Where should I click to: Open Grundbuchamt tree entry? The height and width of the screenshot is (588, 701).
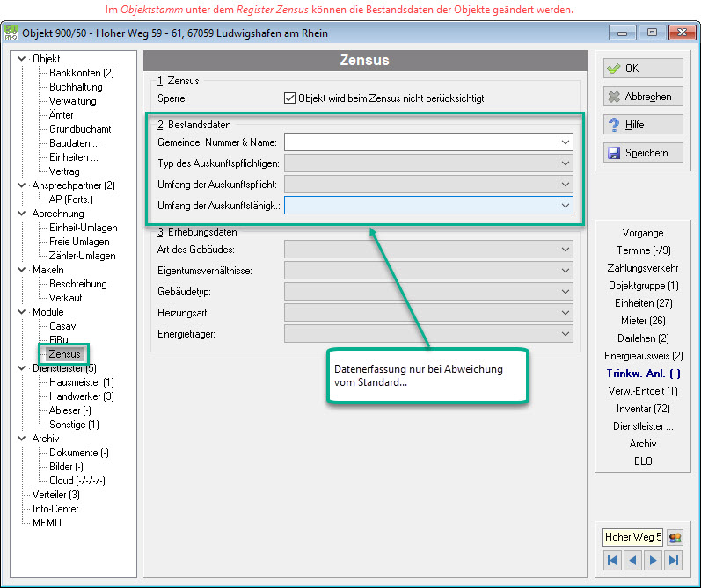[80, 129]
